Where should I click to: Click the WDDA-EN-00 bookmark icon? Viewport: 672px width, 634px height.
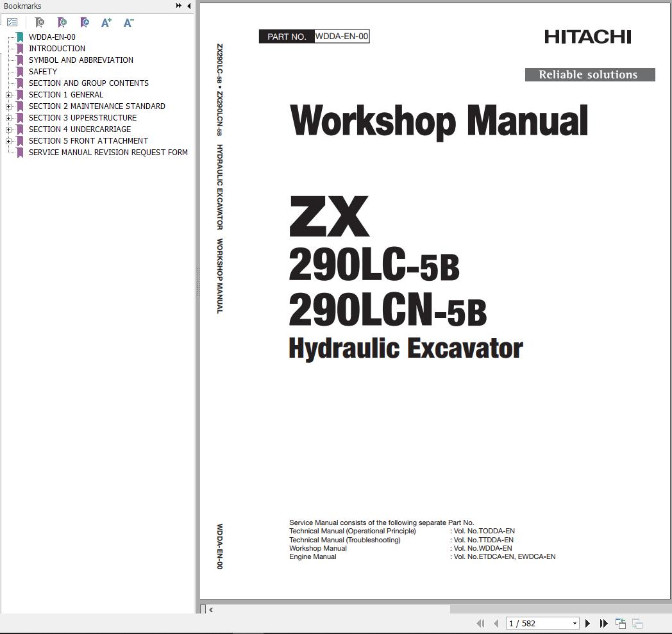[20, 37]
